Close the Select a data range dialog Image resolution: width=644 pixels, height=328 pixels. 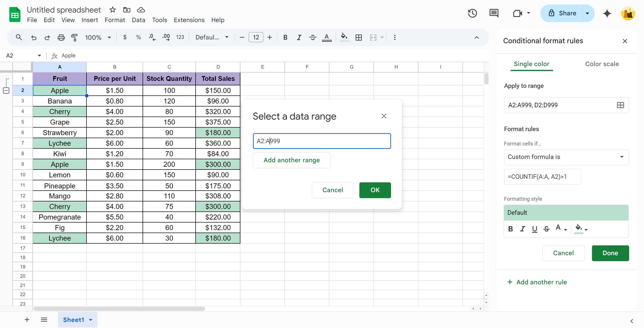pos(384,116)
